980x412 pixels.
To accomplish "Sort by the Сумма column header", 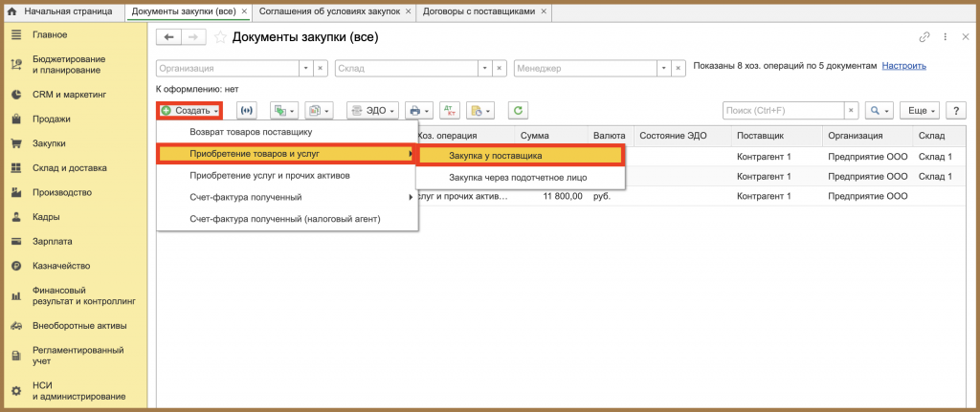I will click(x=550, y=136).
